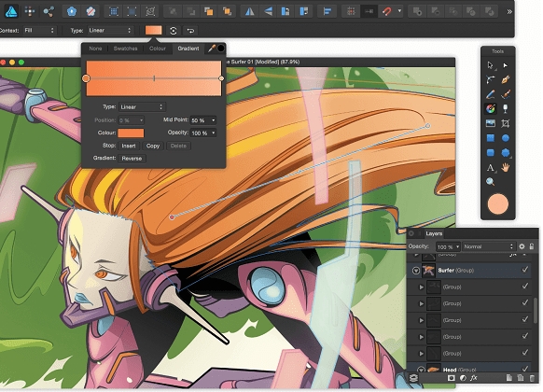Toggle visibility checkmark of Head group
The width and height of the screenshot is (543, 392).
[525, 369]
